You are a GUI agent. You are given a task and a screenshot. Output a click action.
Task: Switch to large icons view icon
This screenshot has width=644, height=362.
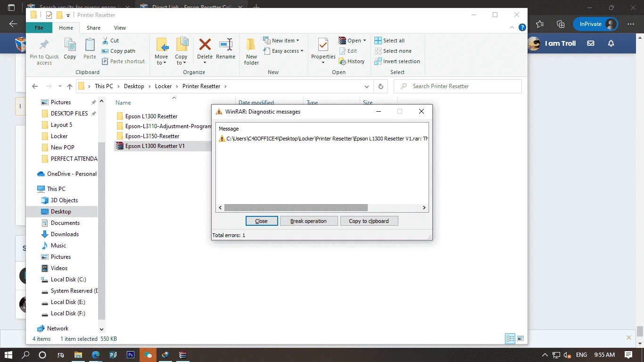[x=520, y=338]
